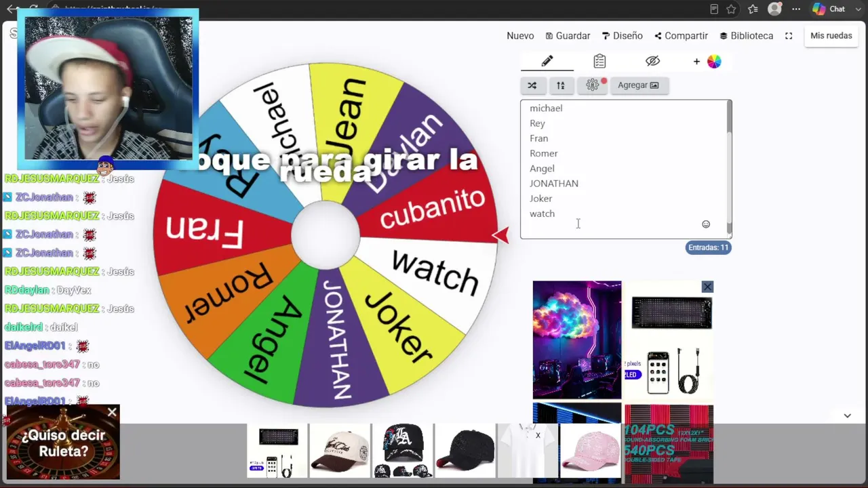Open the bottom-banner LED panel ad thumbnail
The width and height of the screenshot is (868, 488).
(x=277, y=450)
